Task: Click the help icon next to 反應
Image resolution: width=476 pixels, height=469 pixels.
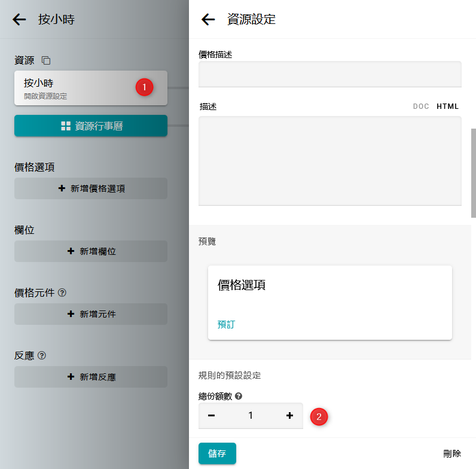Action: pyautogui.click(x=42, y=355)
